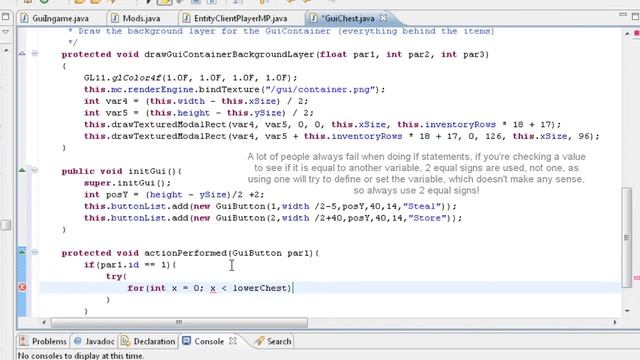Image resolution: width=640 pixels, height=360 pixels.
Task: Click the "if(par1.id == 1){" line
Action: (x=130, y=265)
